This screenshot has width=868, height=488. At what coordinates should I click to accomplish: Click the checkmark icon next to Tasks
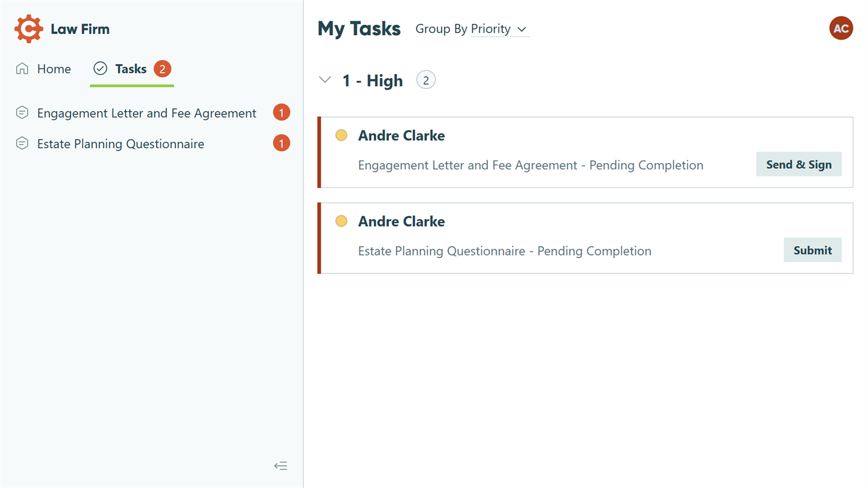[100, 68]
